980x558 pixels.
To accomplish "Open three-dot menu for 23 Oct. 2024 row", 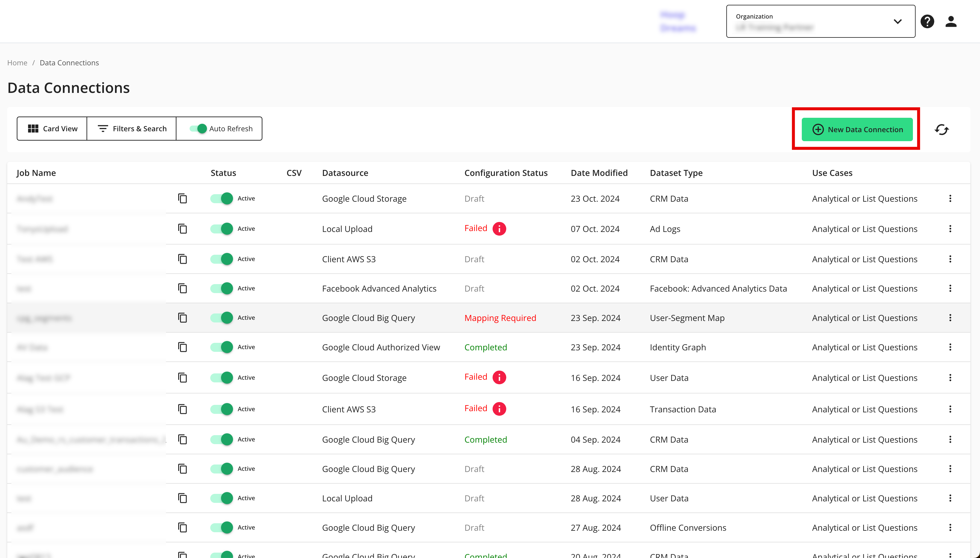I will tap(950, 198).
